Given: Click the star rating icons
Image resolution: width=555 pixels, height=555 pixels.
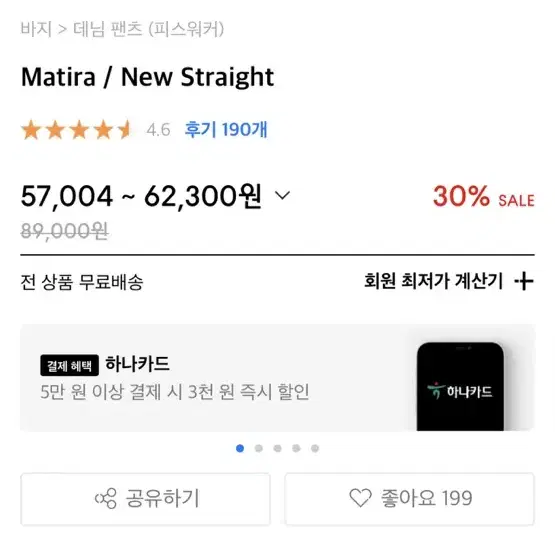Looking at the screenshot, I should click(77, 130).
